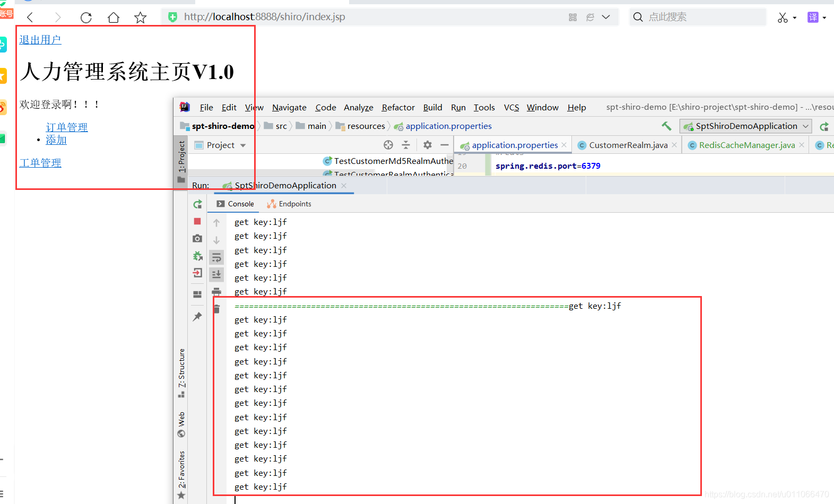Open IntelliJ Navigate menu
The height and width of the screenshot is (504, 834).
tap(289, 107)
